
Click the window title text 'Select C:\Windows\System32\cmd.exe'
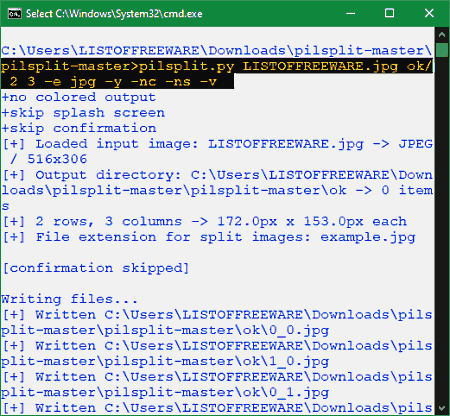114,14
